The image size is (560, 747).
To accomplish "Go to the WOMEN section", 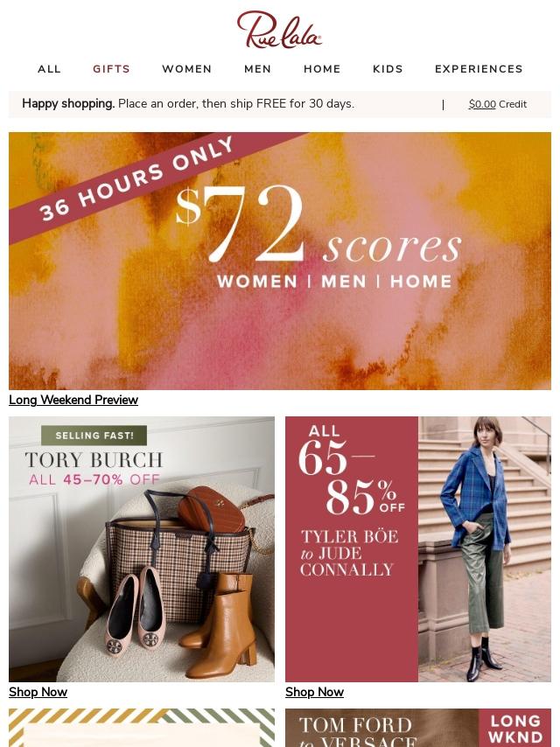I will (x=187, y=69).
